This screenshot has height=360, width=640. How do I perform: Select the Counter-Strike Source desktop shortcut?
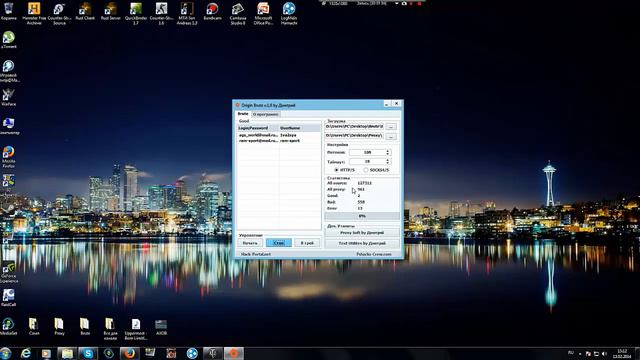[x=59, y=13]
